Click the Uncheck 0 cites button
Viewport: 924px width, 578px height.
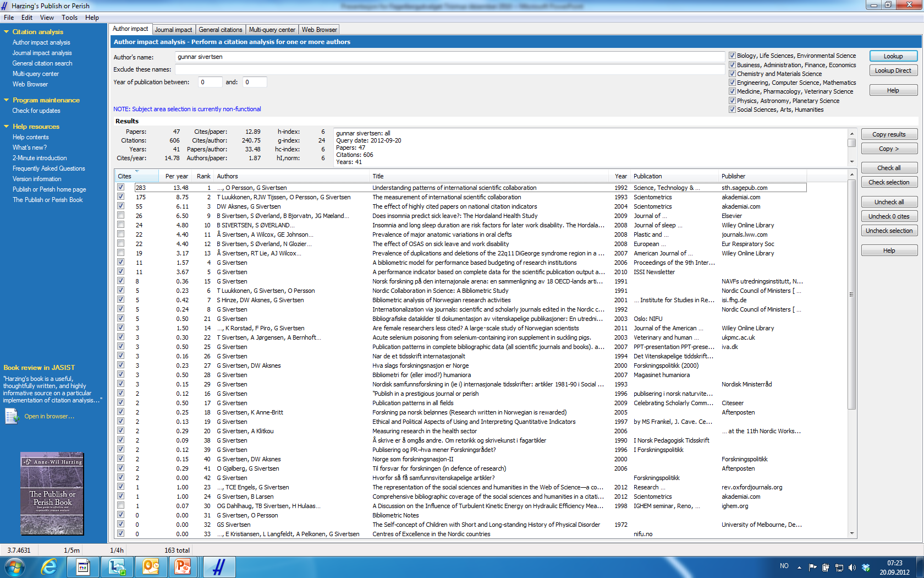[x=889, y=216]
